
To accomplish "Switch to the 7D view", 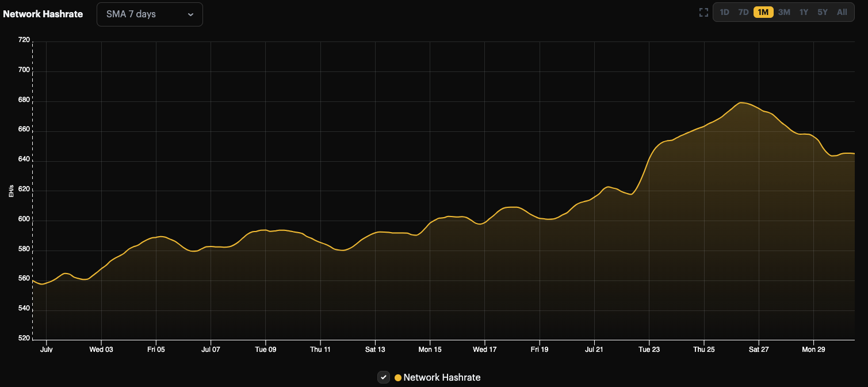I will click(743, 12).
